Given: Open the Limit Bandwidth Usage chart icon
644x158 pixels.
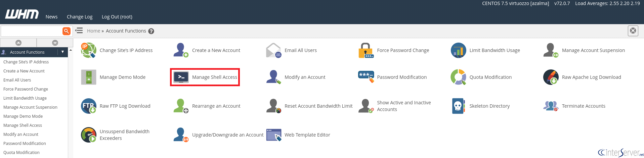Looking at the screenshot, I should pos(458,50).
